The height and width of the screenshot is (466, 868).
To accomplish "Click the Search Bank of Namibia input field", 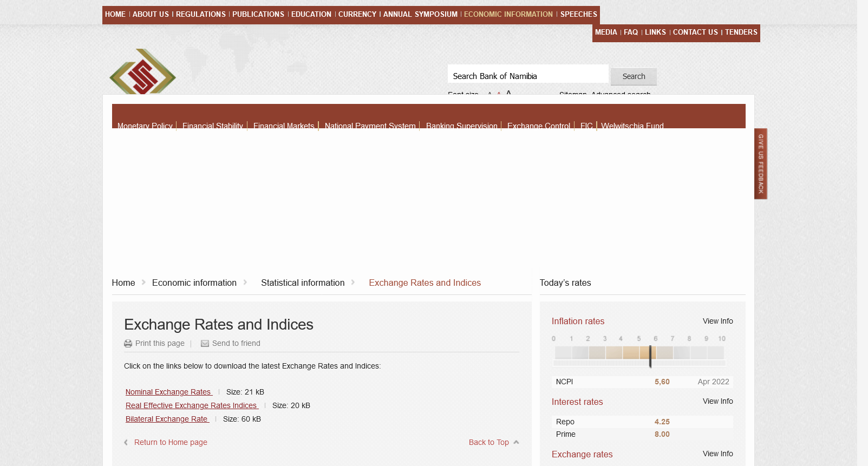I will point(527,76).
